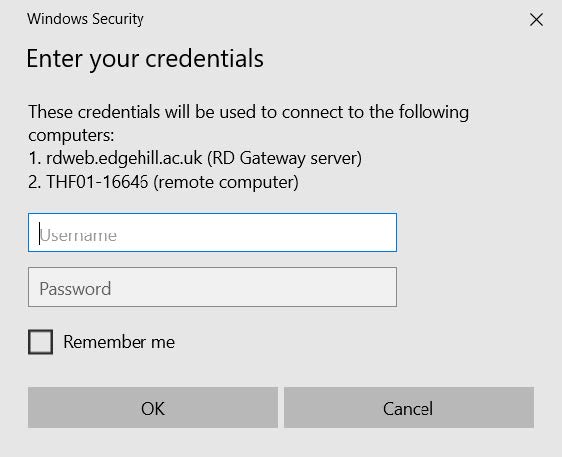The image size is (562, 457).
Task: Close the Windows Security dialog with X
Action: pyautogui.click(x=536, y=20)
